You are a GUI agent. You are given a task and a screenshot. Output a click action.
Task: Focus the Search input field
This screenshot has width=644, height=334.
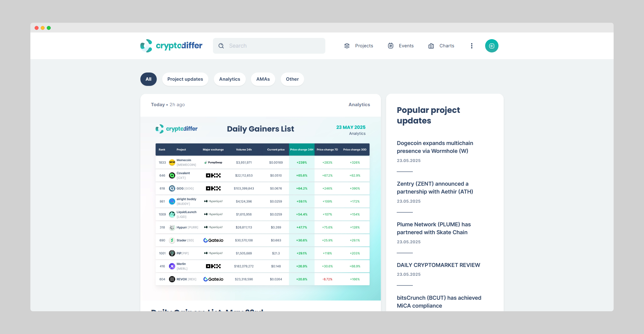click(x=273, y=46)
